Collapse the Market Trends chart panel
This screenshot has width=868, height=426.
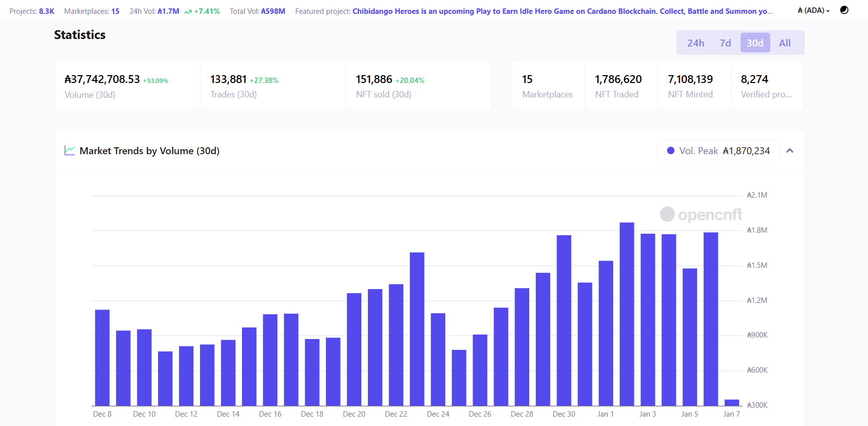[790, 151]
